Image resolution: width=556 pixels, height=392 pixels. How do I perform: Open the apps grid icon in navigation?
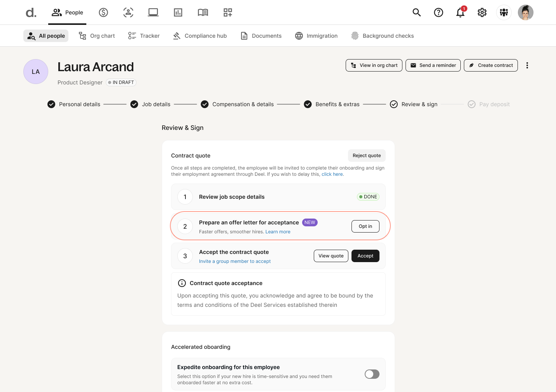(x=227, y=12)
